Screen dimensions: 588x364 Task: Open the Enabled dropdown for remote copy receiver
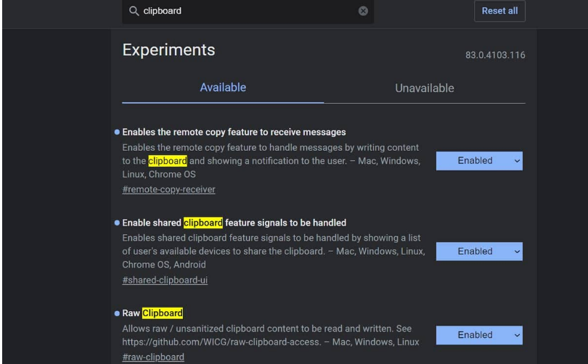479,161
